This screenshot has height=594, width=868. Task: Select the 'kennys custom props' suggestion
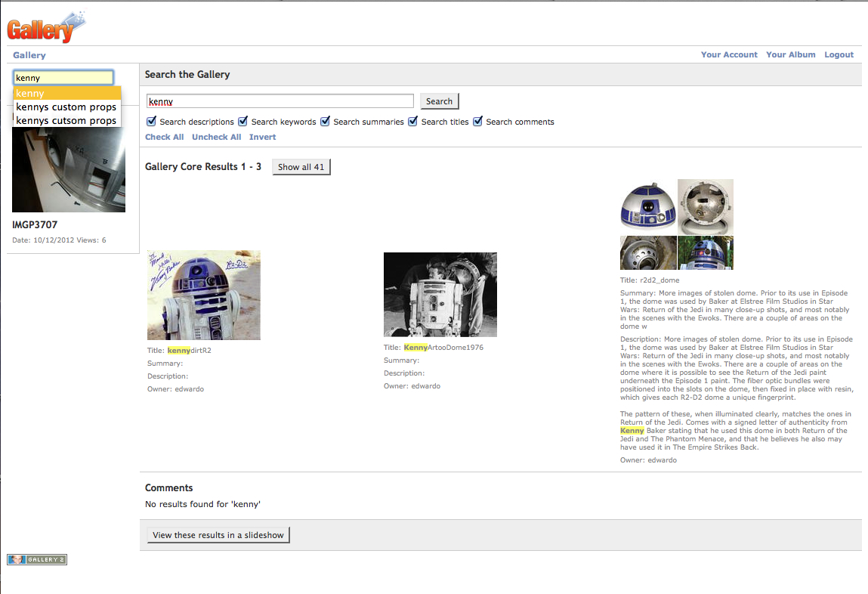coord(67,107)
